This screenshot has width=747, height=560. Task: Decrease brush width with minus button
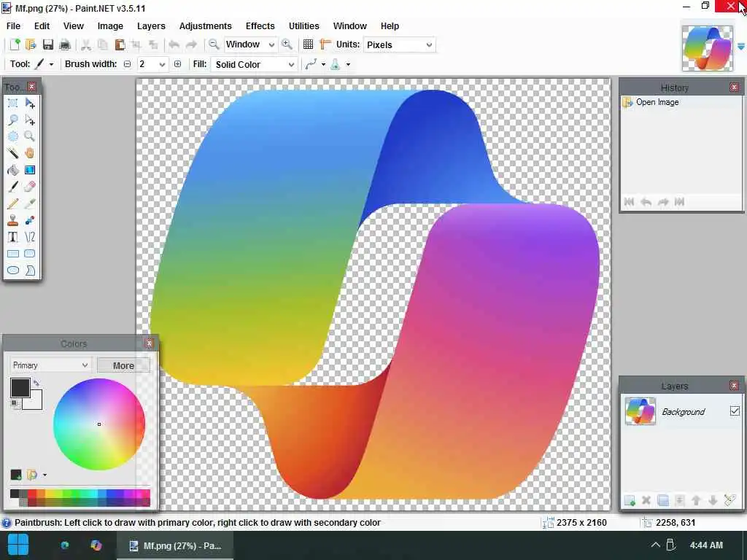[x=127, y=64]
